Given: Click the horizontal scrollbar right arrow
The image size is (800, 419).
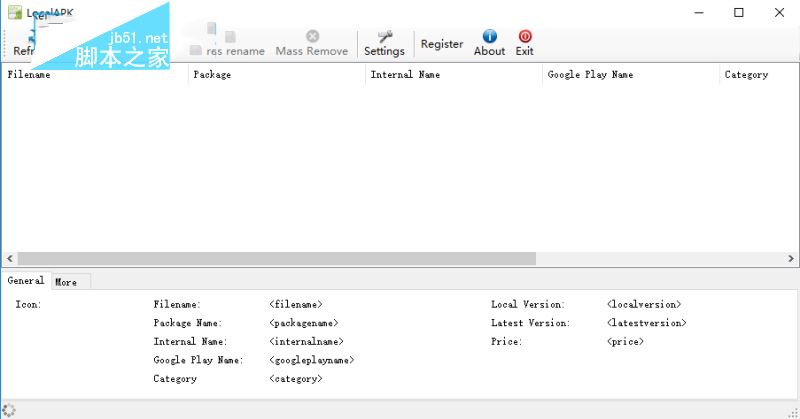Looking at the screenshot, I should (791, 259).
